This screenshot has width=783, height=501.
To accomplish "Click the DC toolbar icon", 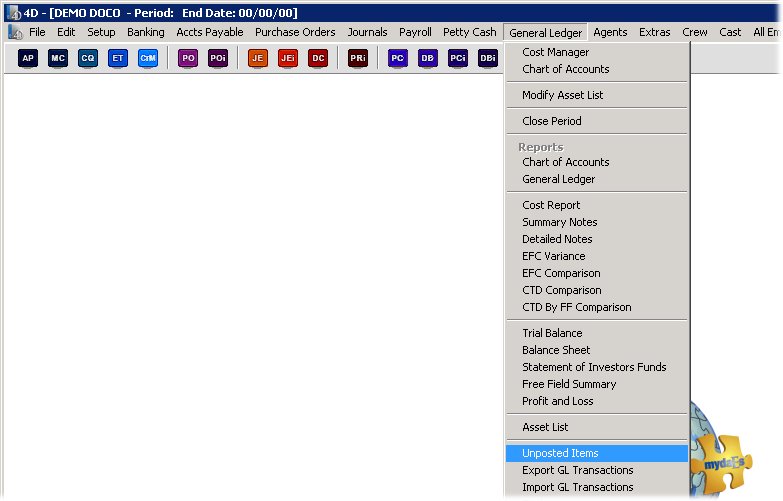I will tap(318, 58).
